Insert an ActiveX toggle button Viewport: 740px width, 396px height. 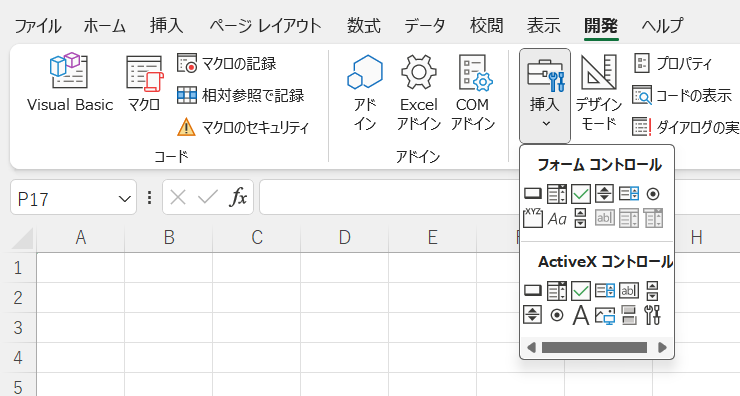click(629, 315)
